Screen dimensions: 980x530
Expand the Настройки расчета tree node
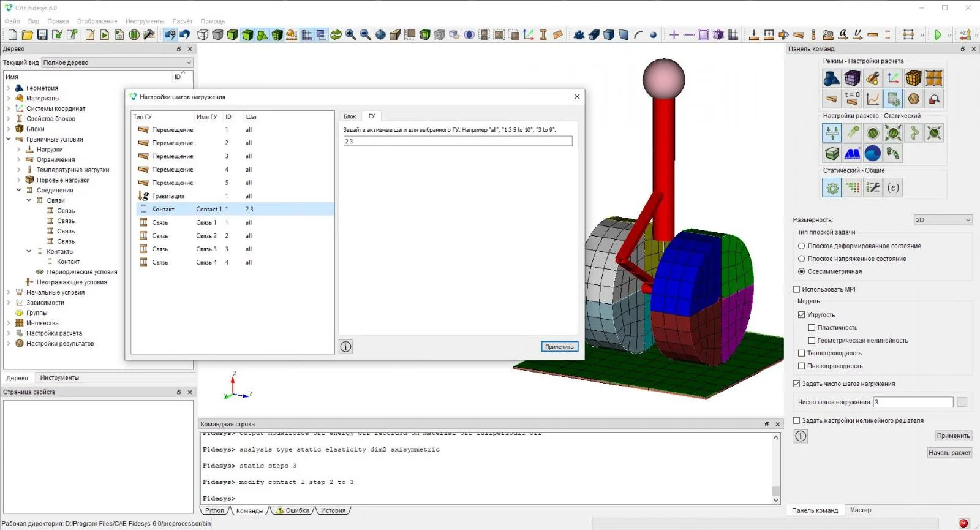point(9,333)
